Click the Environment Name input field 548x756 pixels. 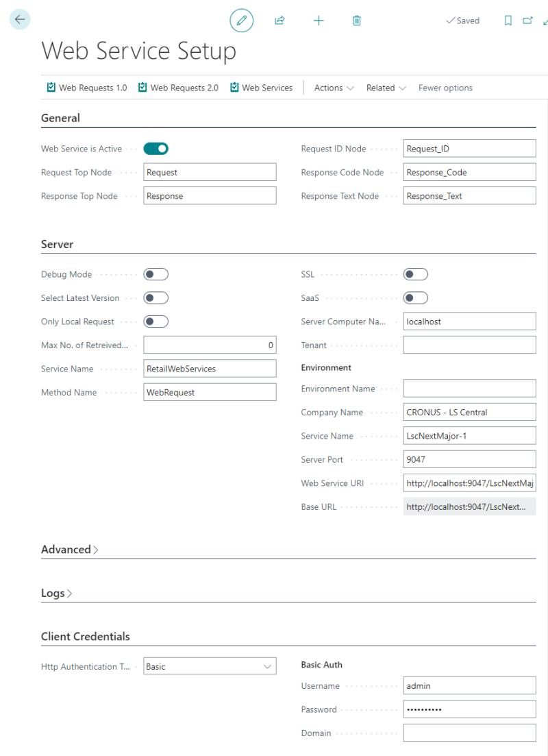pos(469,388)
